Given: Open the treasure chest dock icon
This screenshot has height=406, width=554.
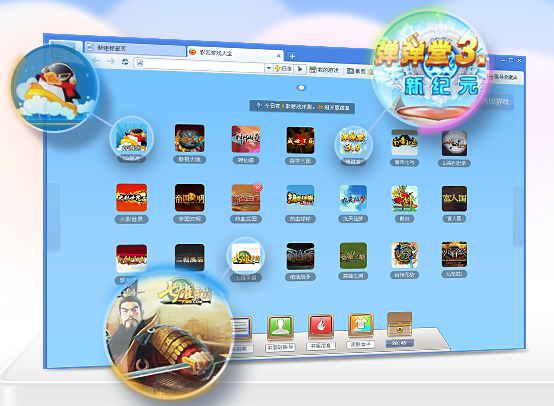Looking at the screenshot, I should pyautogui.click(x=399, y=324).
